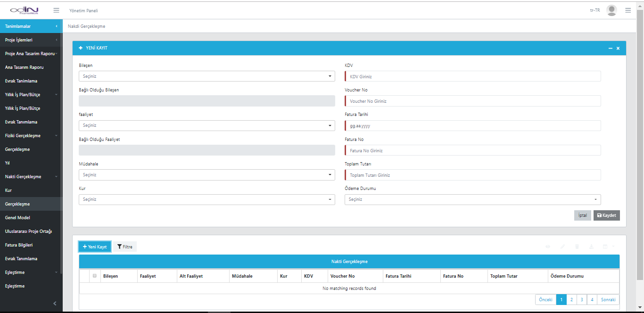Click the hamburger menu beside the Odin logo

coord(56,10)
